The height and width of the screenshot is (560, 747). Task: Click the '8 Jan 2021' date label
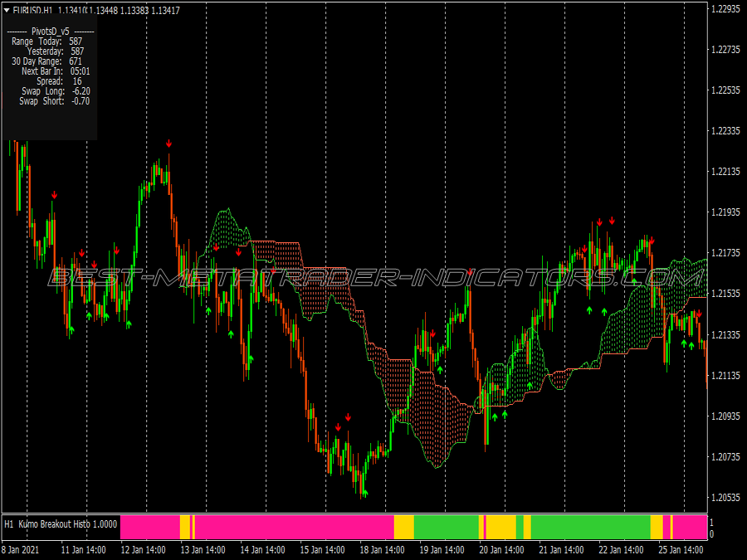[22, 550]
